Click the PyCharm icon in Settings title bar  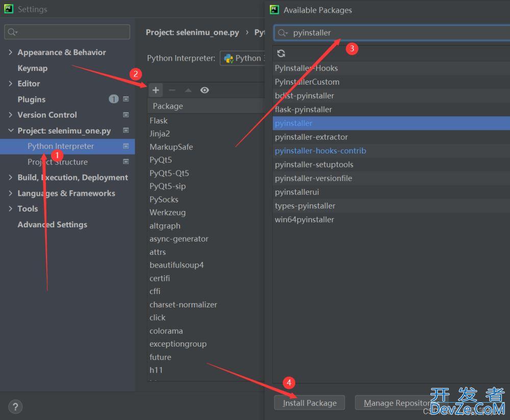pyautogui.click(x=9, y=9)
